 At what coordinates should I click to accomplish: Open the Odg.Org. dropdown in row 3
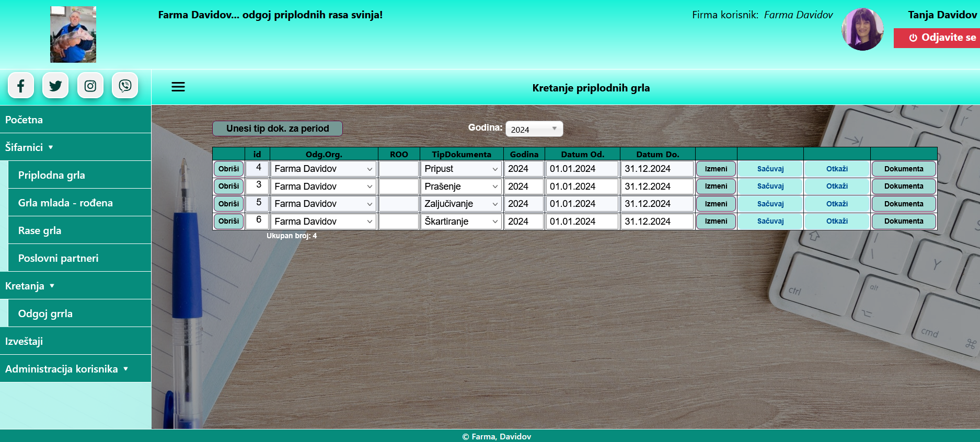pos(324,204)
